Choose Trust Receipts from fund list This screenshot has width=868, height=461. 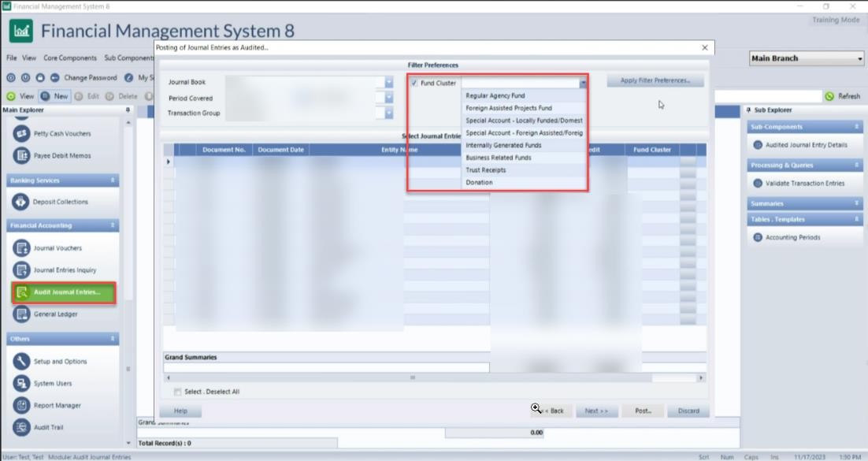click(x=486, y=170)
